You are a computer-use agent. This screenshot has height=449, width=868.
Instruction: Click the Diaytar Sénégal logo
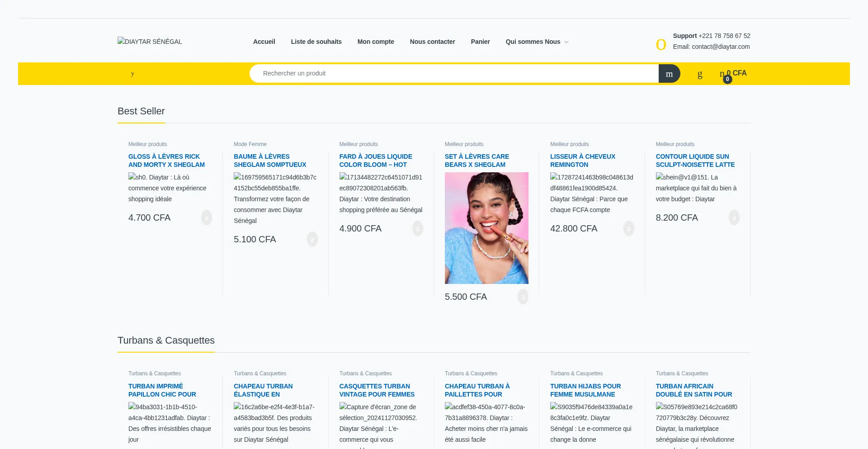coord(150,42)
